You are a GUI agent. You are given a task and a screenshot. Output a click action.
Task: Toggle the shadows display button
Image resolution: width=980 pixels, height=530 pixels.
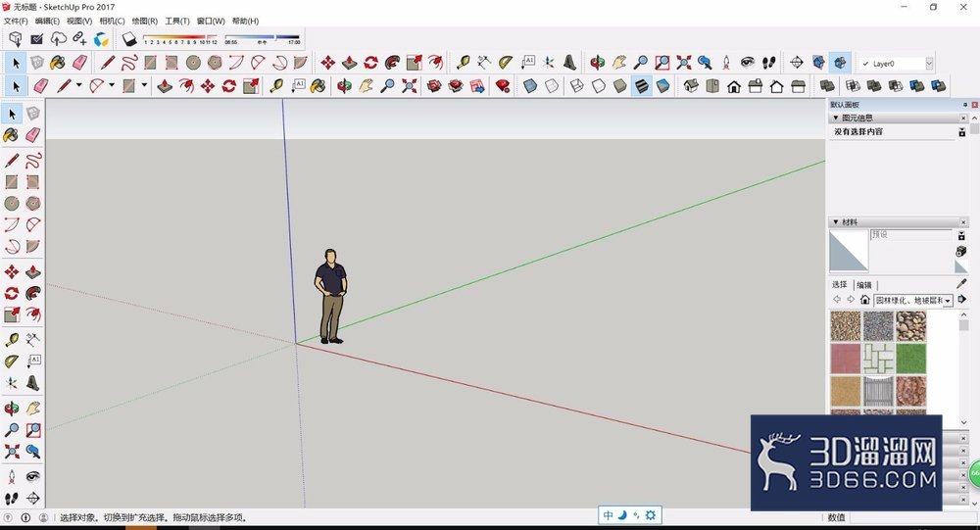pos(128,39)
